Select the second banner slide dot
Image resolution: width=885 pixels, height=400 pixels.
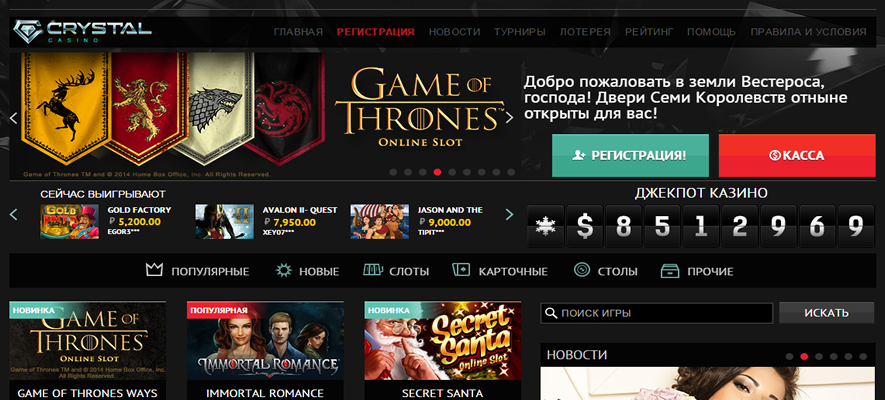[408, 172]
